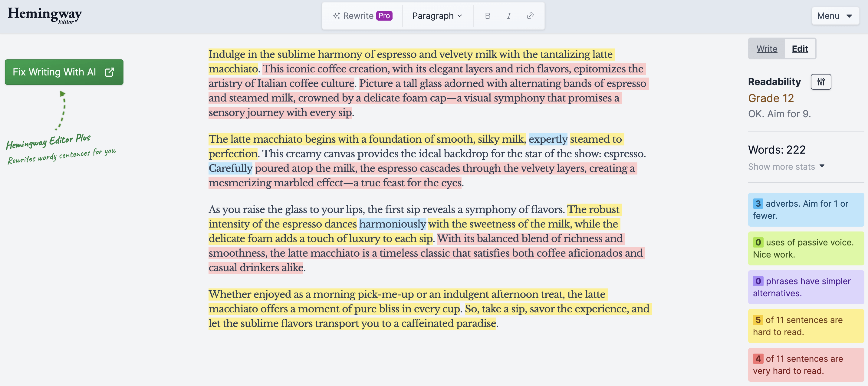This screenshot has height=386, width=868.
Task: Click the passive voice count card
Action: click(806, 248)
